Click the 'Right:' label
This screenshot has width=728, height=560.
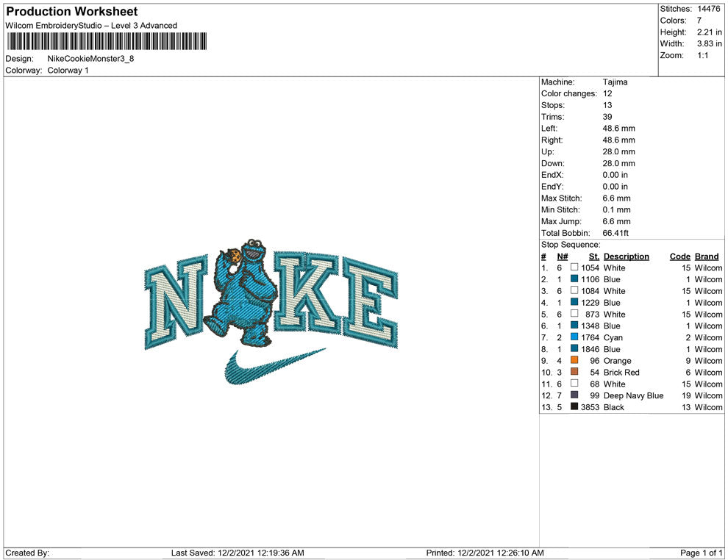coord(552,140)
